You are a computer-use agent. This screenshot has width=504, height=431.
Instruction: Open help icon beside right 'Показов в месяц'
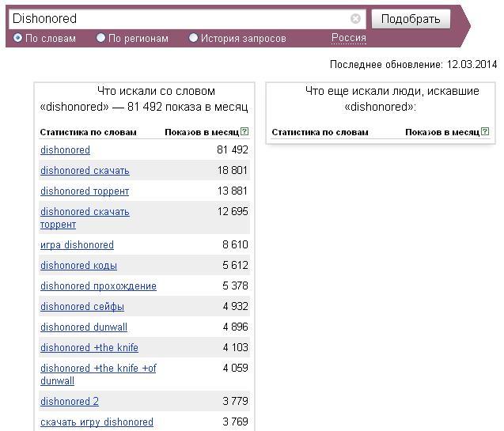(x=485, y=131)
